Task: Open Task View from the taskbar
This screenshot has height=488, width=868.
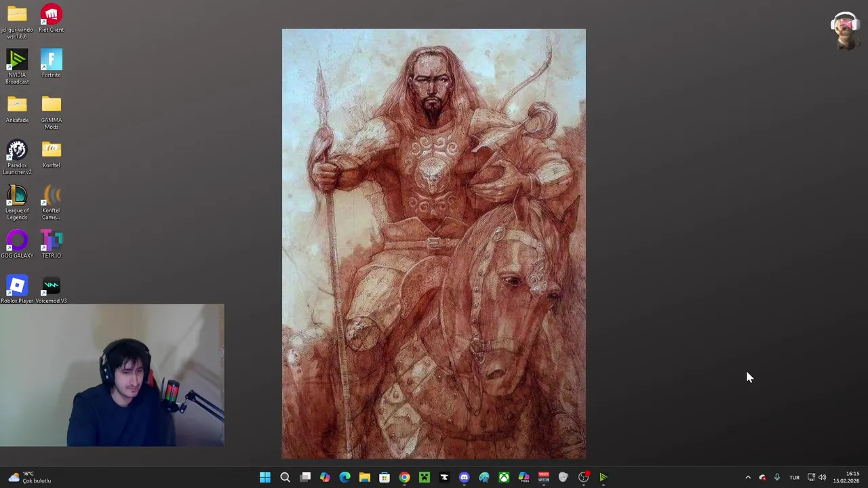Action: 305,477
